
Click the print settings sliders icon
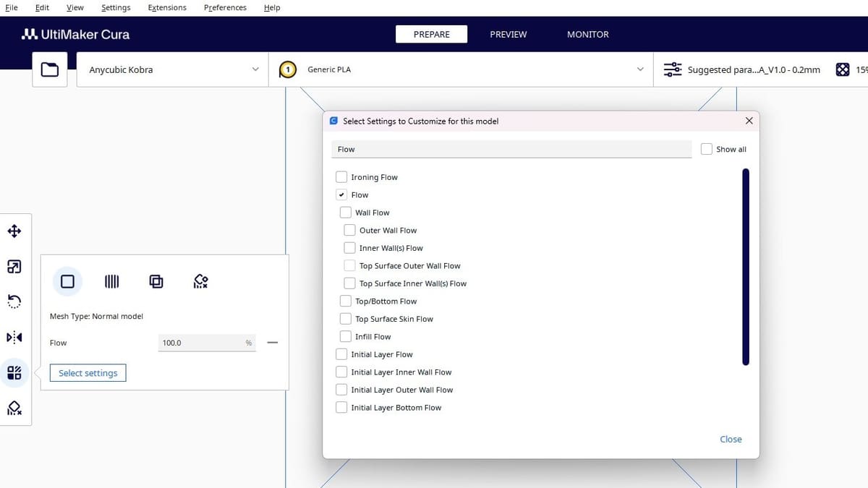(673, 69)
